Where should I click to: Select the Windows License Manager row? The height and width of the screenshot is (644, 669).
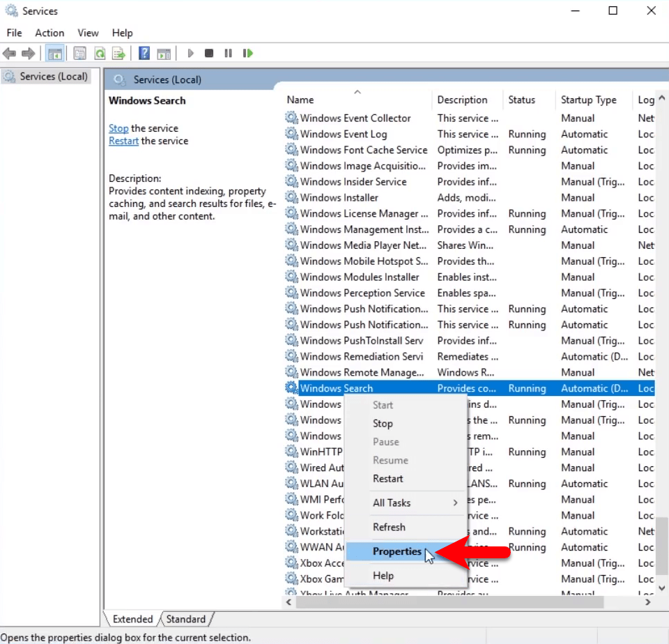point(469,213)
